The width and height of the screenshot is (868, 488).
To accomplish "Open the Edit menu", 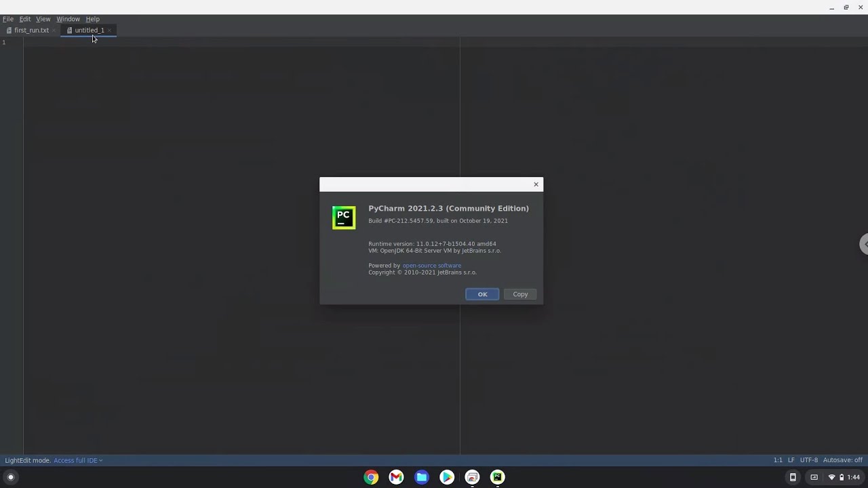I will [25, 19].
